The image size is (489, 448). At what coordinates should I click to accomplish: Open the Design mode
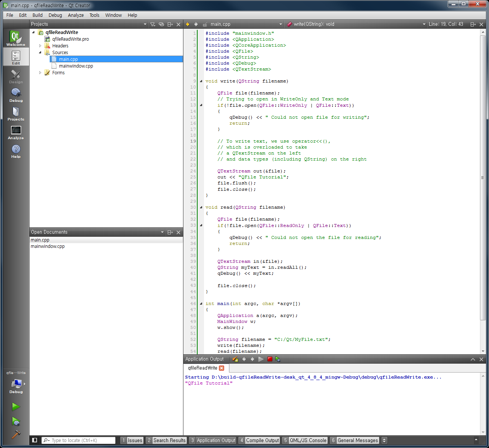pyautogui.click(x=16, y=76)
